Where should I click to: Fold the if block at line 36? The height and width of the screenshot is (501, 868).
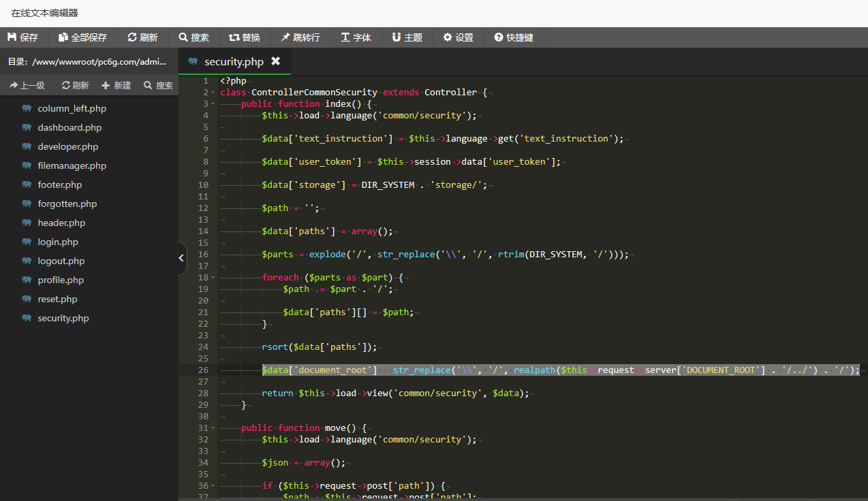tap(213, 486)
